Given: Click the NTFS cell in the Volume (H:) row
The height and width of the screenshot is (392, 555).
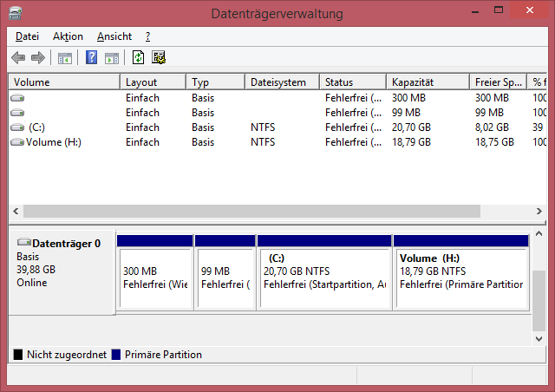Looking at the screenshot, I should 263,142.
